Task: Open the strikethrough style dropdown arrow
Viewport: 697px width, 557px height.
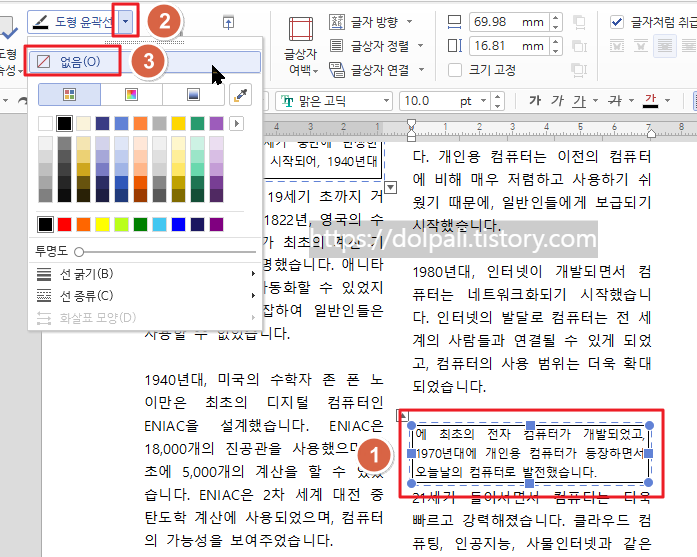Action: (x=631, y=101)
